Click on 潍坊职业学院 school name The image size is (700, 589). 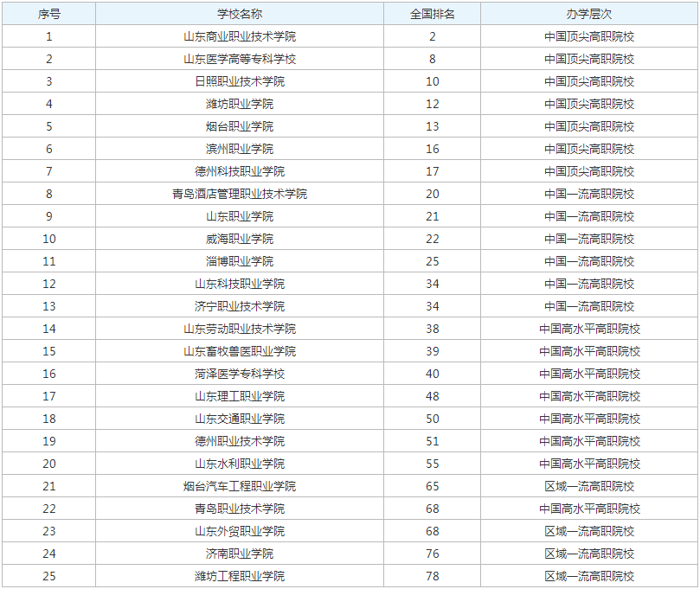(240, 104)
